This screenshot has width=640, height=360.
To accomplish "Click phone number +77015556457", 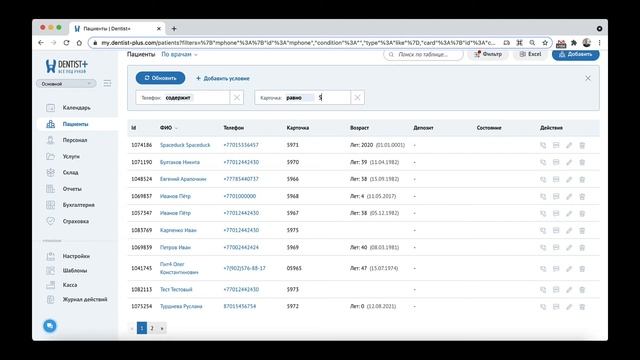I will tap(241, 145).
